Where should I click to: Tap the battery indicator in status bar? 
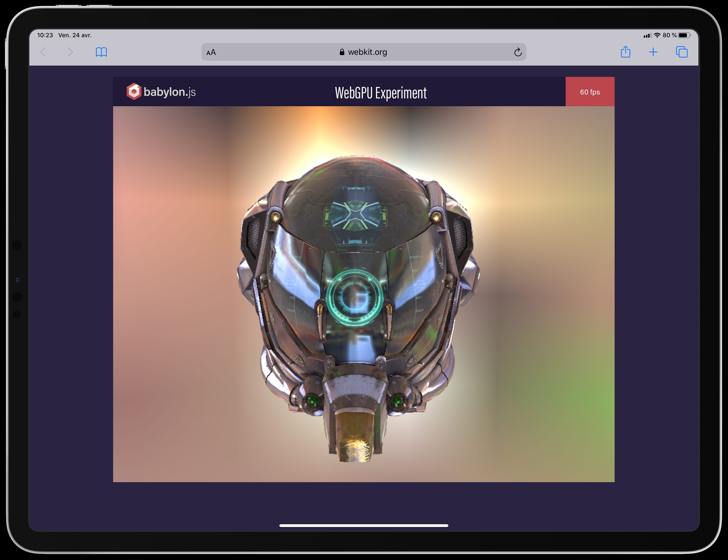[x=684, y=35]
